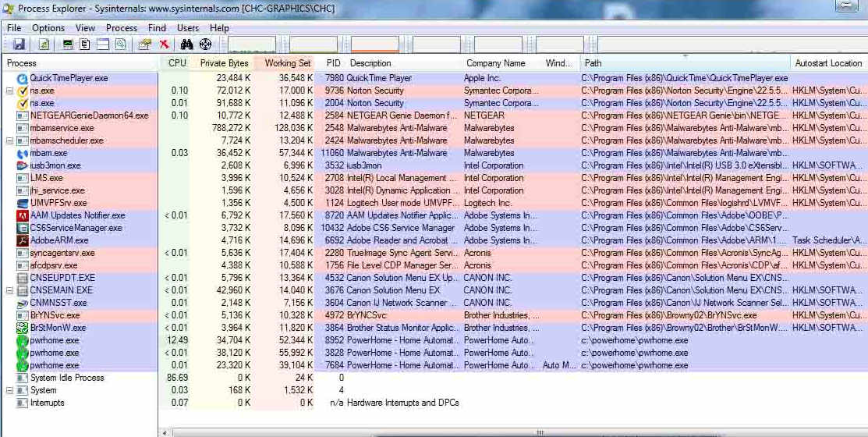The height and width of the screenshot is (437, 868).
Task: Sort by the Process column header
Action: click(x=80, y=63)
